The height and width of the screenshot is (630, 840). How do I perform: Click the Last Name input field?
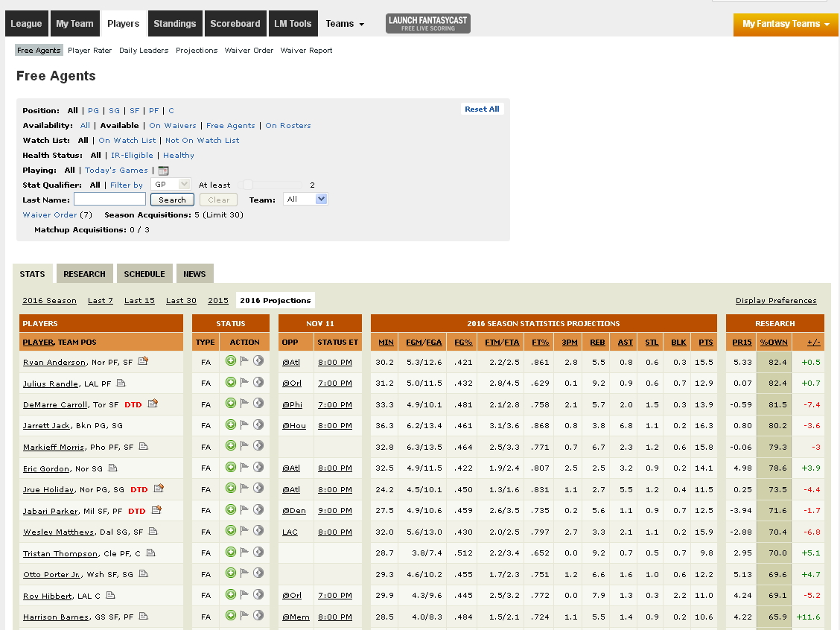pyautogui.click(x=109, y=200)
